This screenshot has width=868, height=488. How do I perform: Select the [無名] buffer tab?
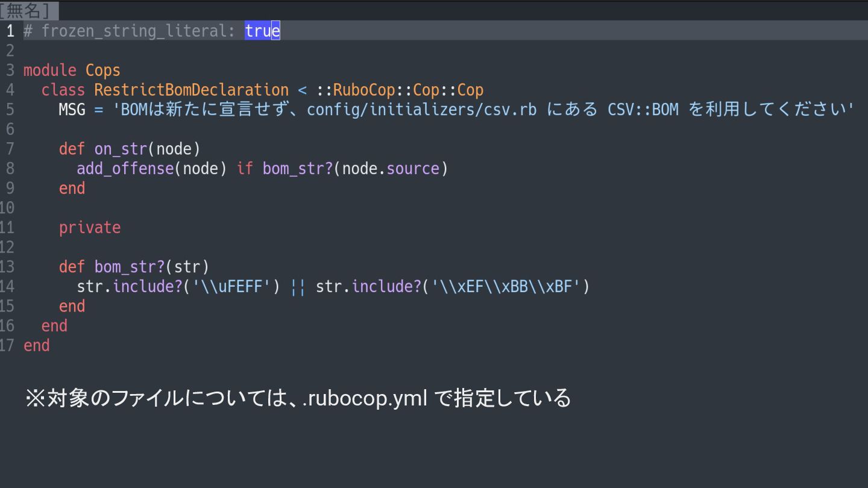pos(29,10)
